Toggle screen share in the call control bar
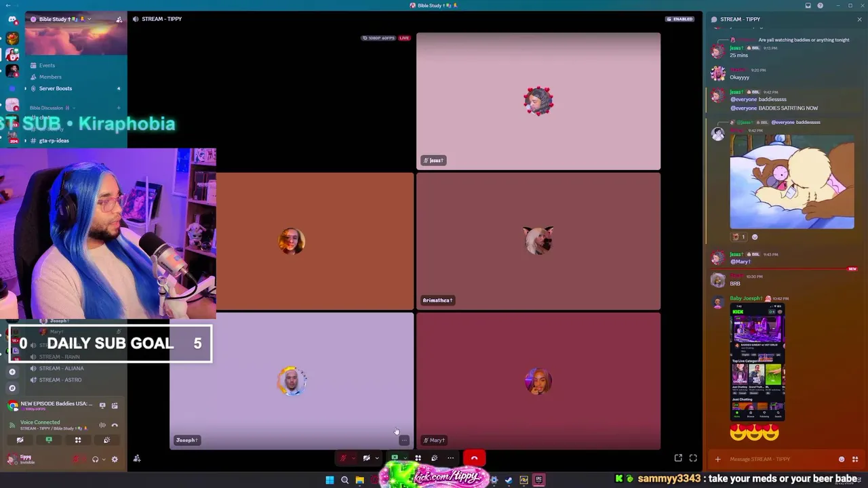 (395, 458)
